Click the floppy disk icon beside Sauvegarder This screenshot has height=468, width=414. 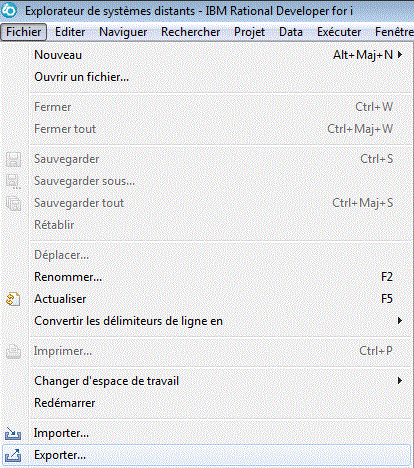(13, 159)
